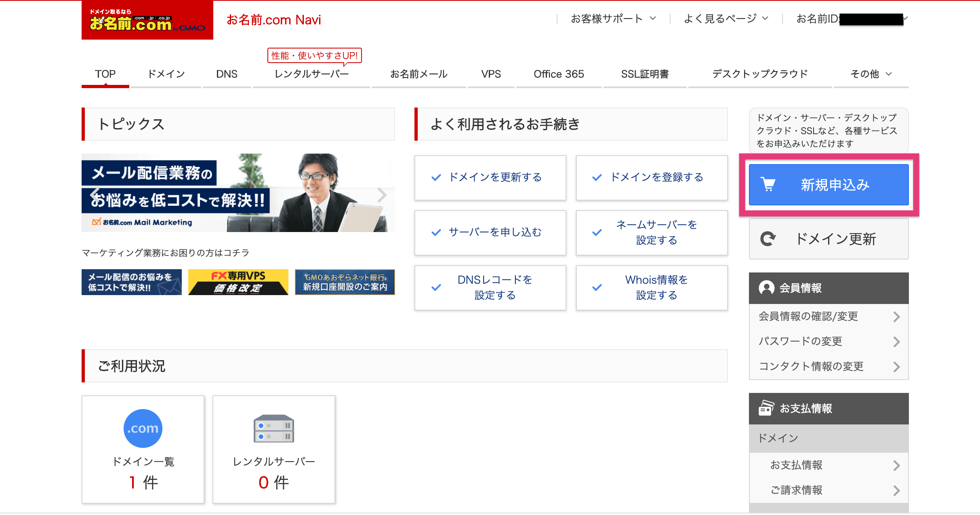The height and width of the screenshot is (515, 980).
Task: Open お支払情報 link under ドメイン
Action: click(796, 465)
